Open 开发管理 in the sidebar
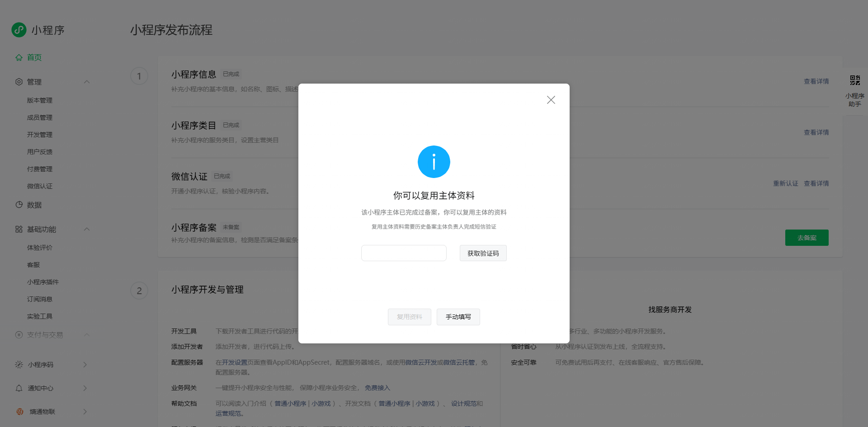This screenshot has width=868, height=427. tap(40, 135)
